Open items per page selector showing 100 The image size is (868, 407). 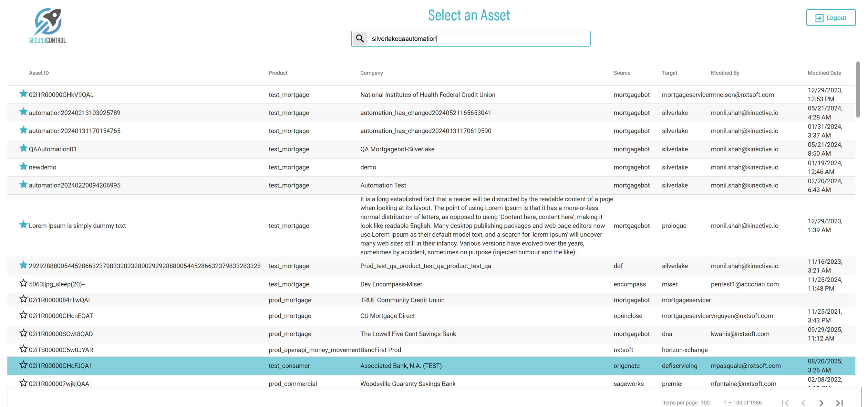(705, 402)
